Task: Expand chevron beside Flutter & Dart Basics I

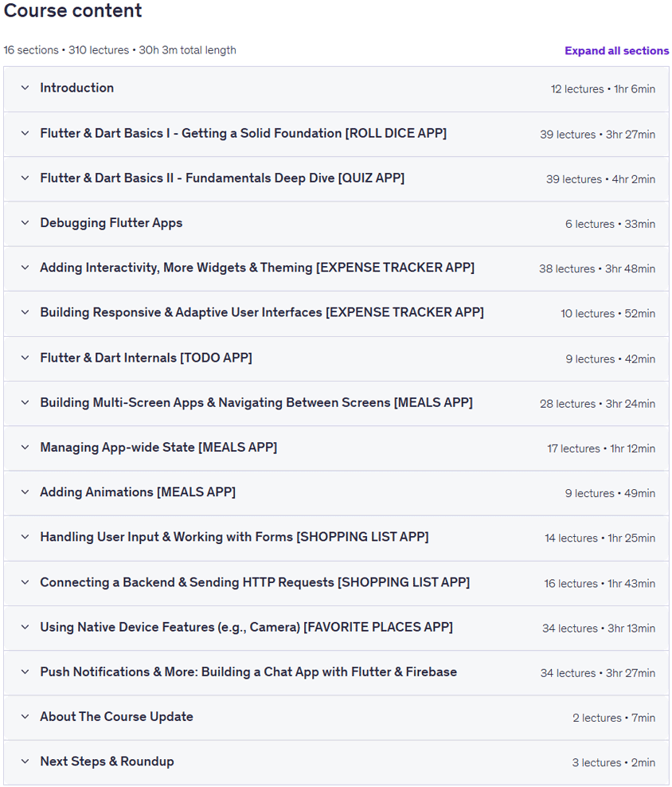Action: coord(25,133)
